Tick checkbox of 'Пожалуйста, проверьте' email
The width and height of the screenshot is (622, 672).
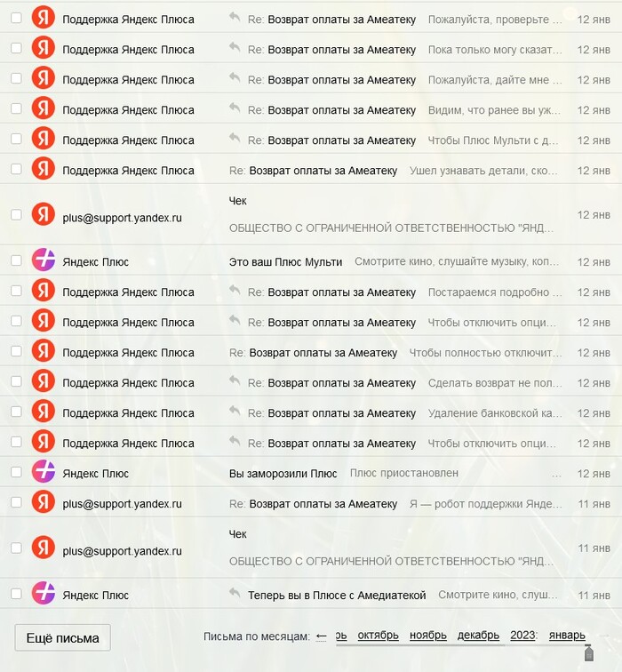tap(16, 18)
